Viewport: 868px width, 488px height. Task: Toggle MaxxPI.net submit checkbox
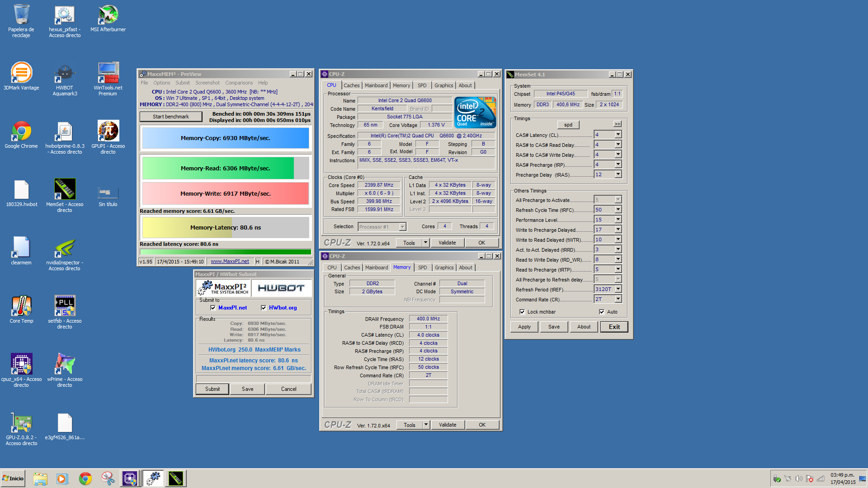213,308
